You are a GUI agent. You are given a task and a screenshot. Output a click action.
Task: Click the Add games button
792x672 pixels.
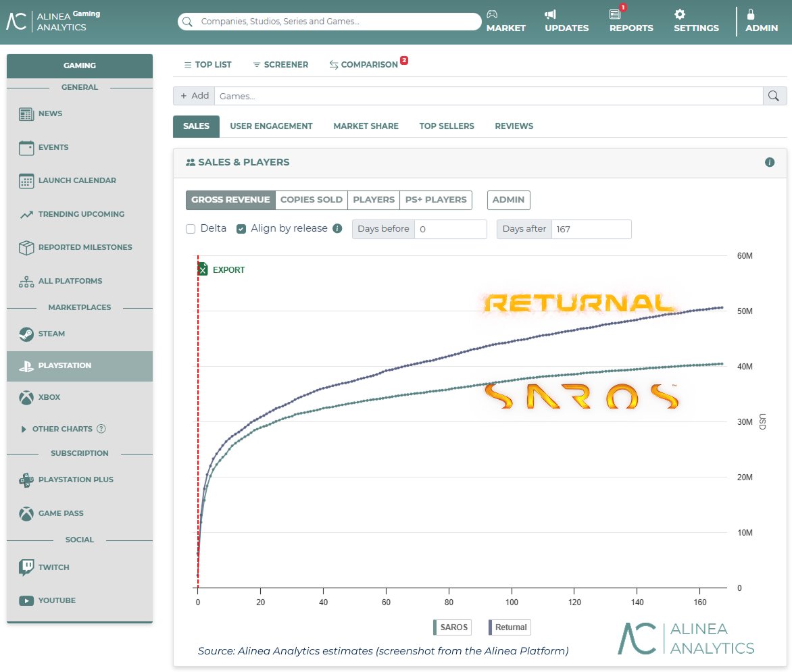195,96
